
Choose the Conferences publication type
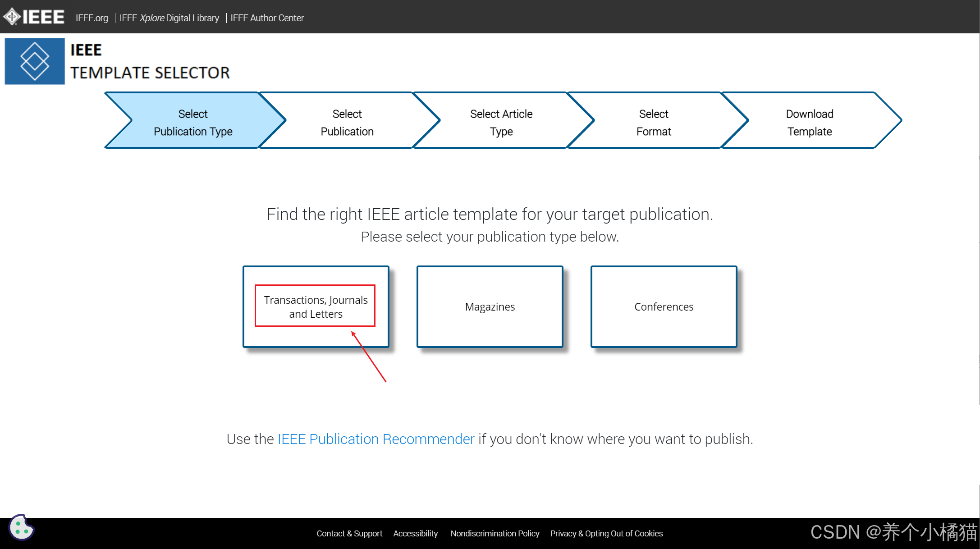[664, 307]
